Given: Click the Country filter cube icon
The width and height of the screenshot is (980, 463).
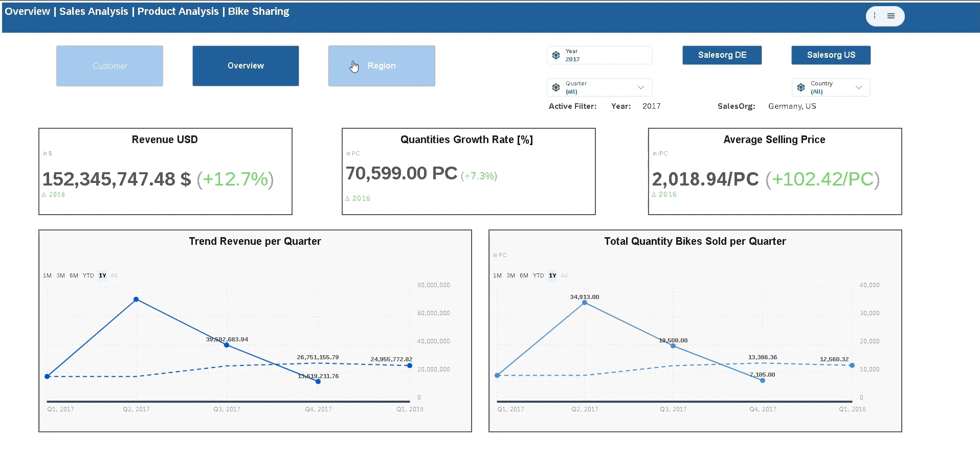Looking at the screenshot, I should point(801,87).
